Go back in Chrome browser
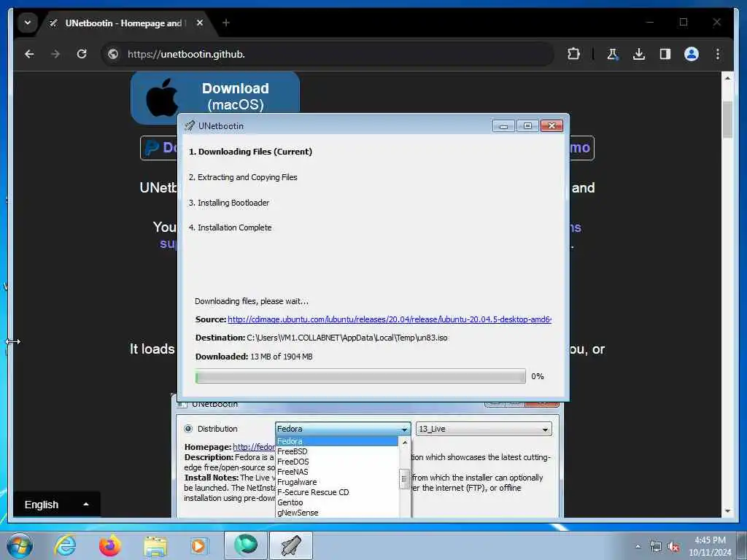The width and height of the screenshot is (747, 560). (x=29, y=54)
